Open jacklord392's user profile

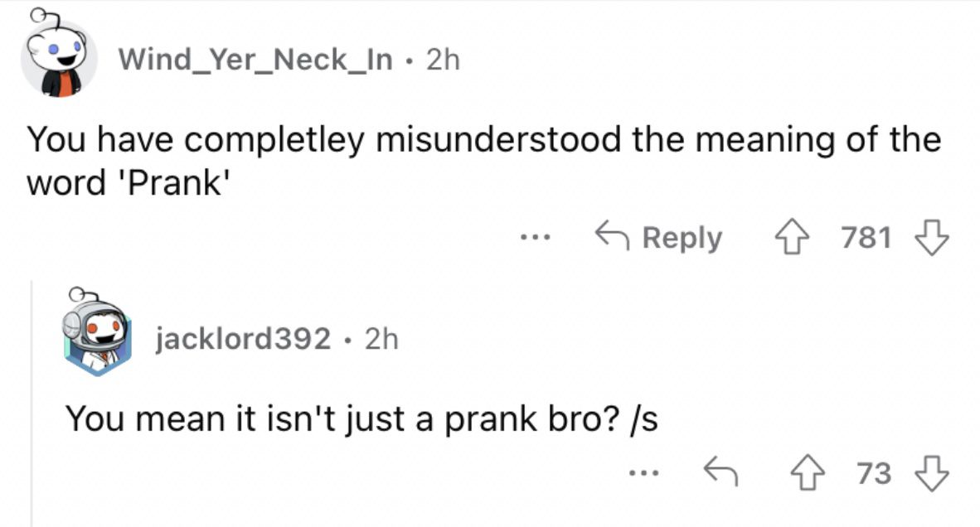[x=242, y=339]
